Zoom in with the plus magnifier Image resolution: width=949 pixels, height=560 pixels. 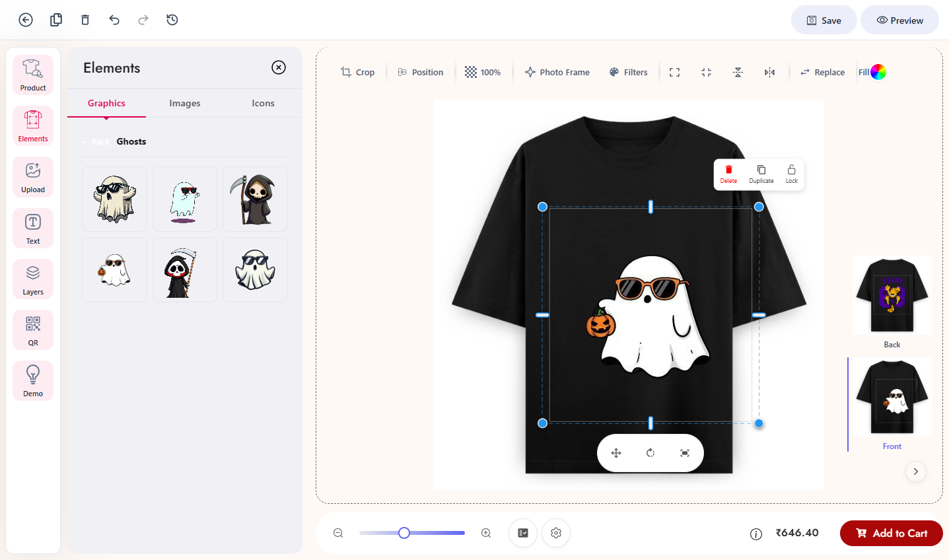[486, 533]
